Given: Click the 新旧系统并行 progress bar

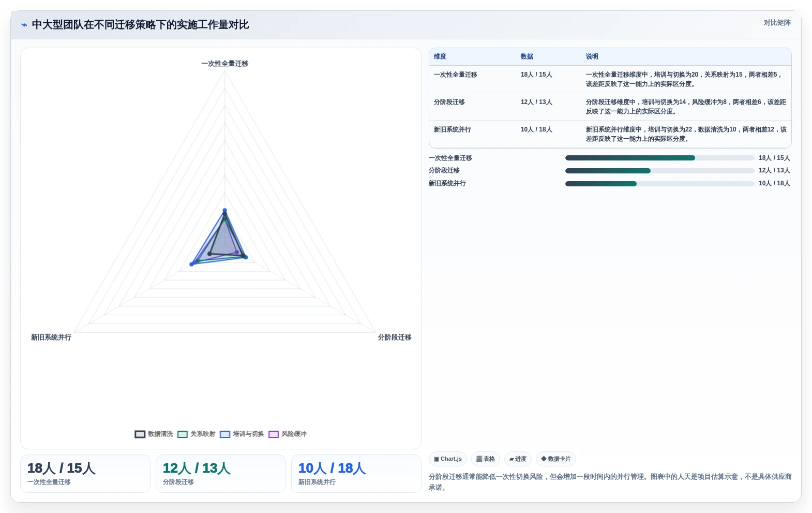Looking at the screenshot, I should tap(659, 184).
